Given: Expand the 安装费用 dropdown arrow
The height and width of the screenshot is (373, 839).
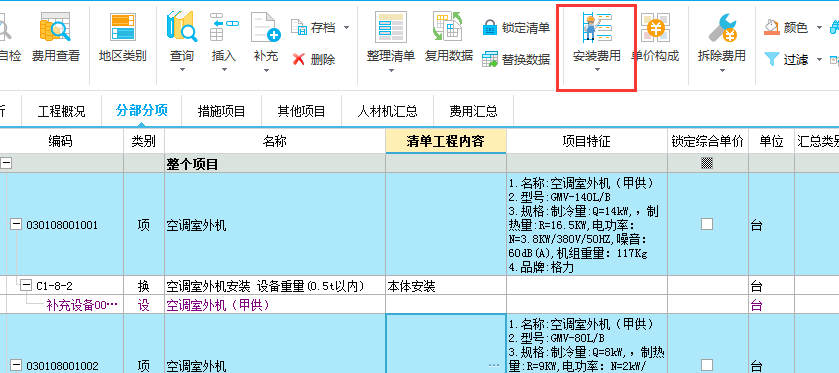Looking at the screenshot, I should click(597, 70).
